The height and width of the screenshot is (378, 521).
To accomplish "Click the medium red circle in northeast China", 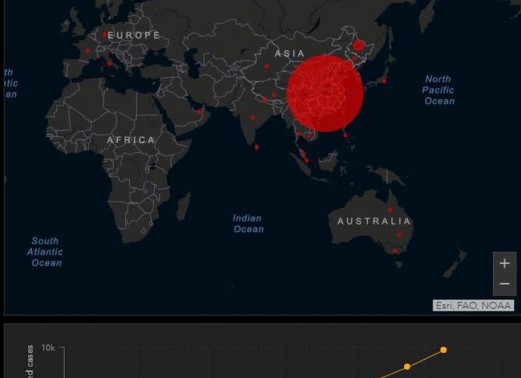I will click(x=358, y=46).
